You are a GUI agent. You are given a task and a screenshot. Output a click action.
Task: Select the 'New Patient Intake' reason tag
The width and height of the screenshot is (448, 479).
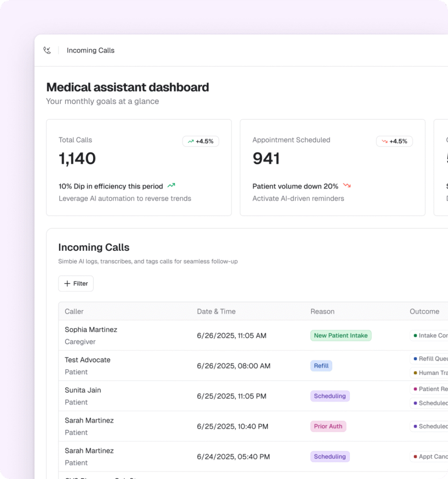click(340, 335)
